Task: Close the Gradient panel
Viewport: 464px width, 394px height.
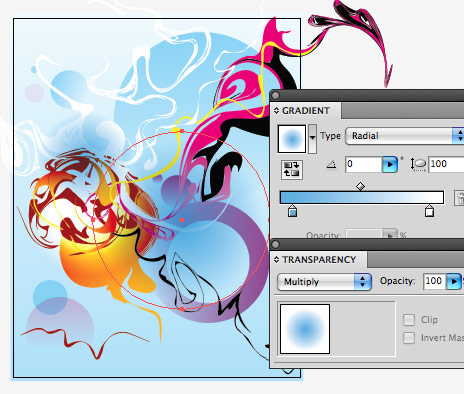Action: (275, 96)
